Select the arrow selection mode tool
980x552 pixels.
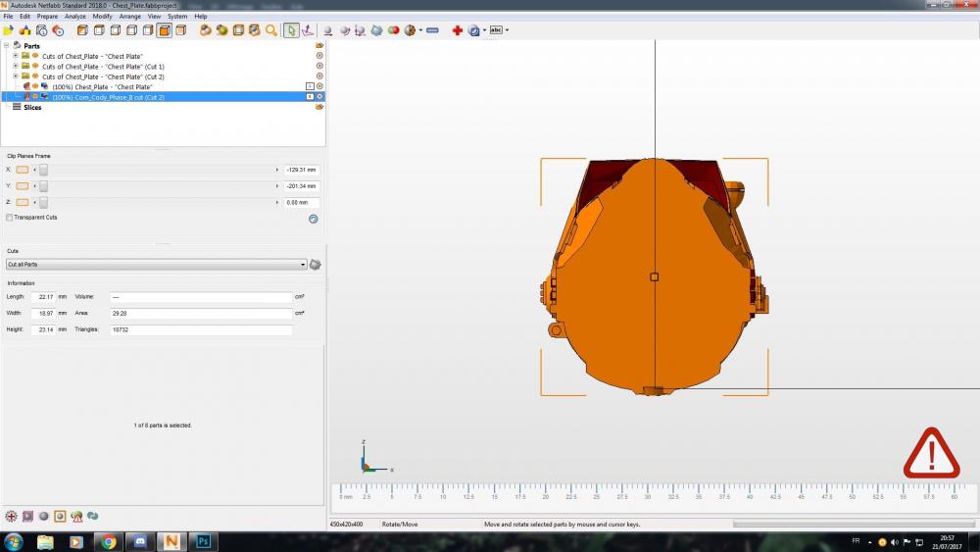(x=291, y=30)
